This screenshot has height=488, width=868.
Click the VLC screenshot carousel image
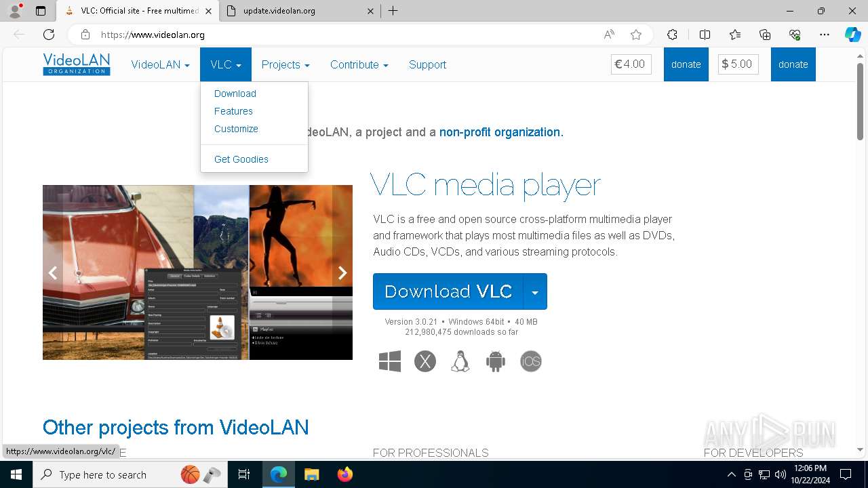[197, 272]
